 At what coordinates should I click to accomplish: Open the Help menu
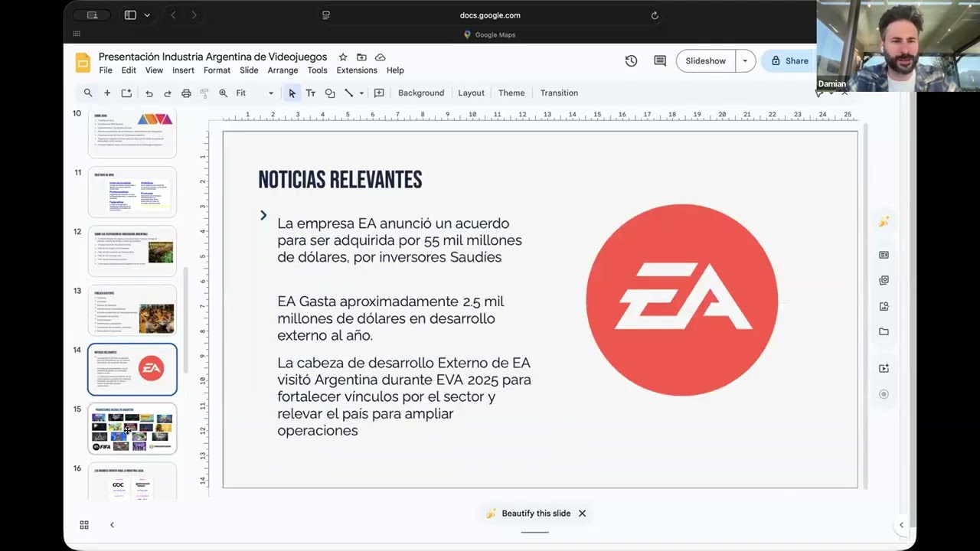click(x=395, y=70)
